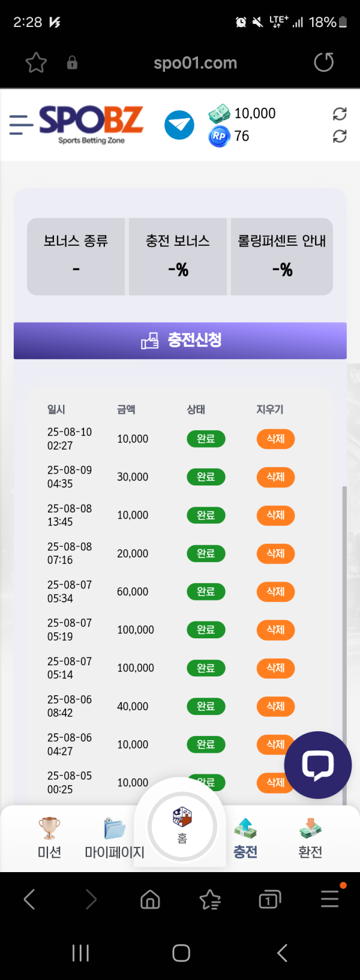Open the browser hamburger options menu

331,898
